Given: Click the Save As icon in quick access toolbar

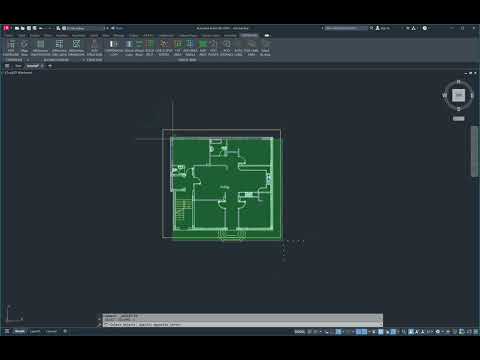Looking at the screenshot, I should (x=35, y=28).
